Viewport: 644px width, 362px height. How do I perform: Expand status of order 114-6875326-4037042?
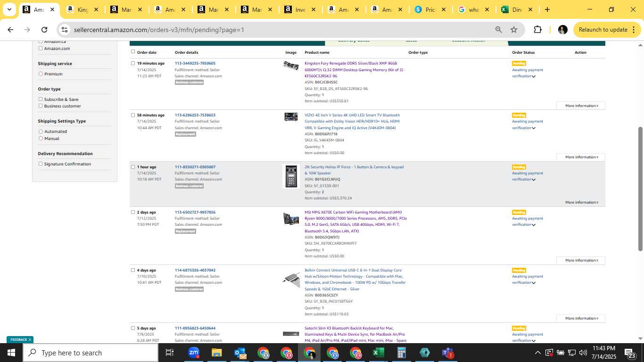(534, 283)
